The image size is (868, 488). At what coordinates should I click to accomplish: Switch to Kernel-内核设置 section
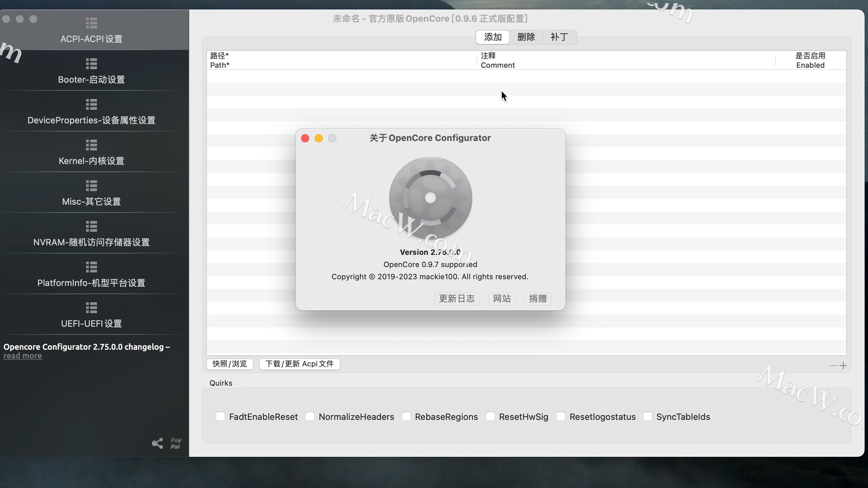91,152
